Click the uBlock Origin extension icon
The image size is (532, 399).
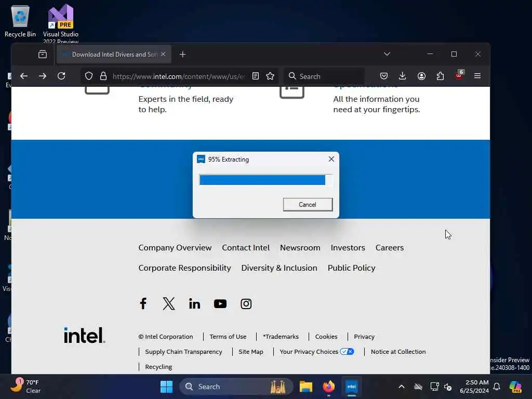tap(459, 75)
